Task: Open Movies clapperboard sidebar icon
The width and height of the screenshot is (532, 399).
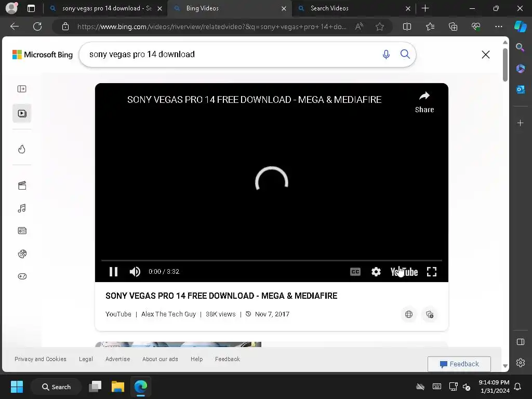Action: click(x=22, y=185)
